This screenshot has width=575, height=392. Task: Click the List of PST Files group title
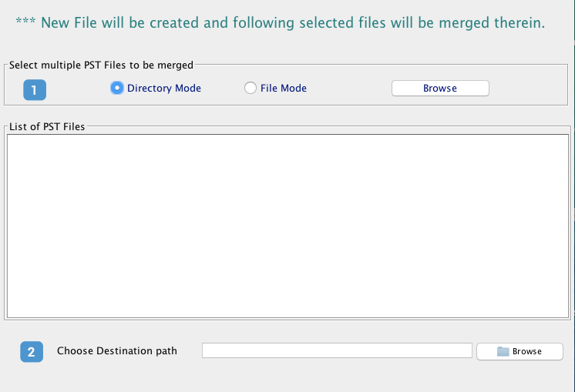(47, 127)
